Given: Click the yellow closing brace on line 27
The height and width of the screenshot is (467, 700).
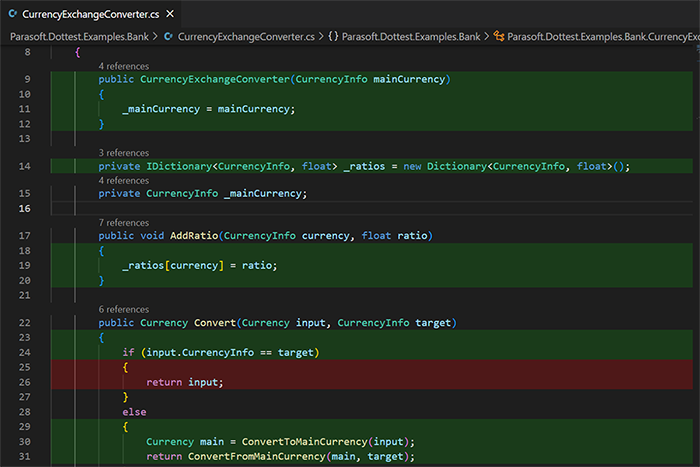Looking at the screenshot, I should click(125, 397).
